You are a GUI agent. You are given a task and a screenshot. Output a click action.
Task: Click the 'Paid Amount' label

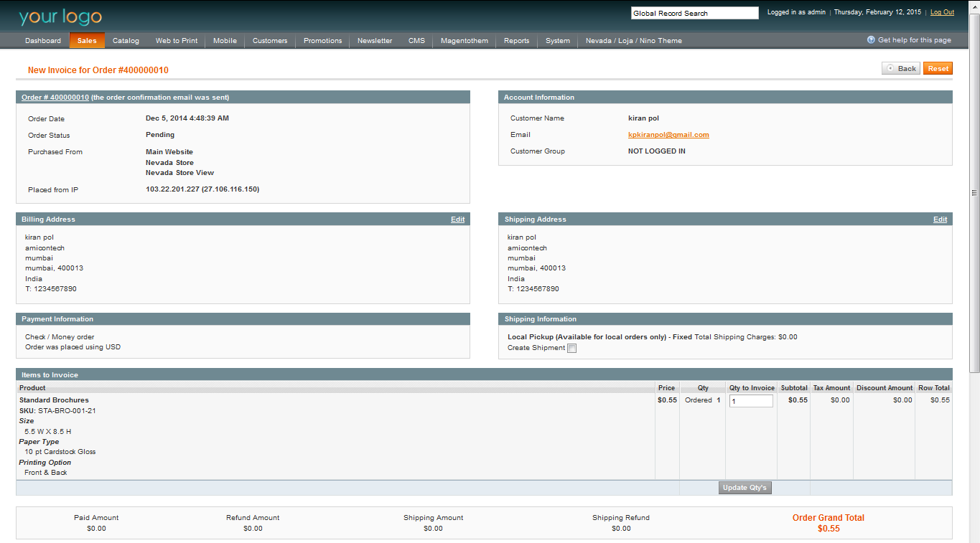click(x=96, y=518)
